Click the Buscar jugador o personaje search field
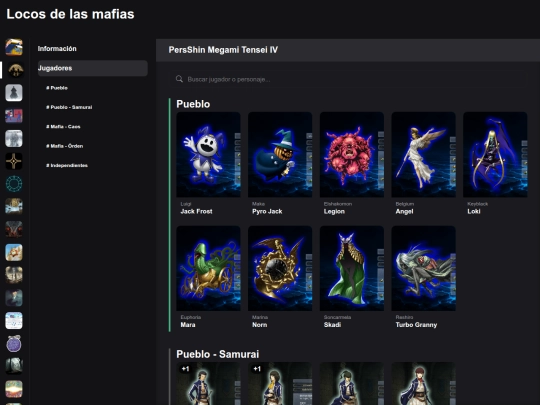This screenshot has height=405, width=540. click(348, 79)
